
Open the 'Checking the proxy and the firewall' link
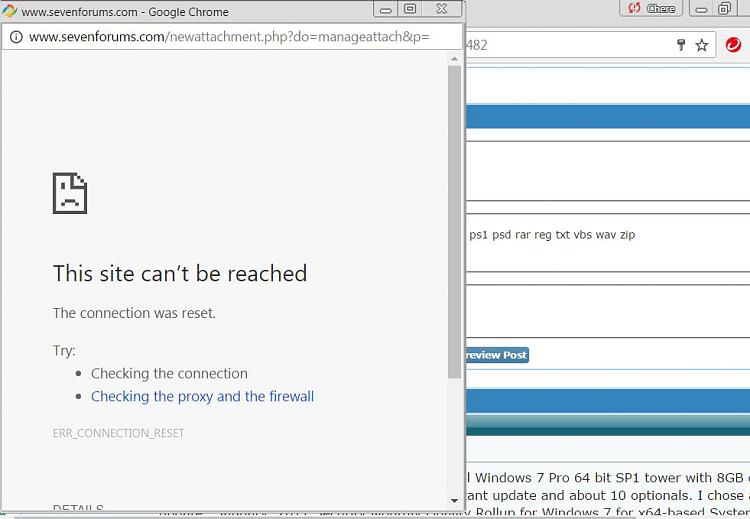click(202, 397)
